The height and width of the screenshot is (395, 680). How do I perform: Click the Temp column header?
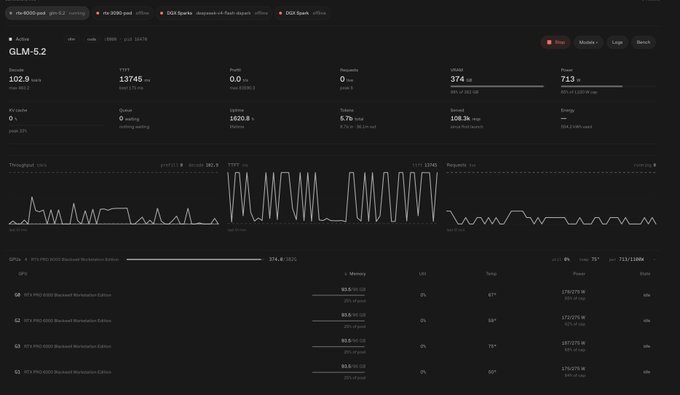click(x=491, y=274)
